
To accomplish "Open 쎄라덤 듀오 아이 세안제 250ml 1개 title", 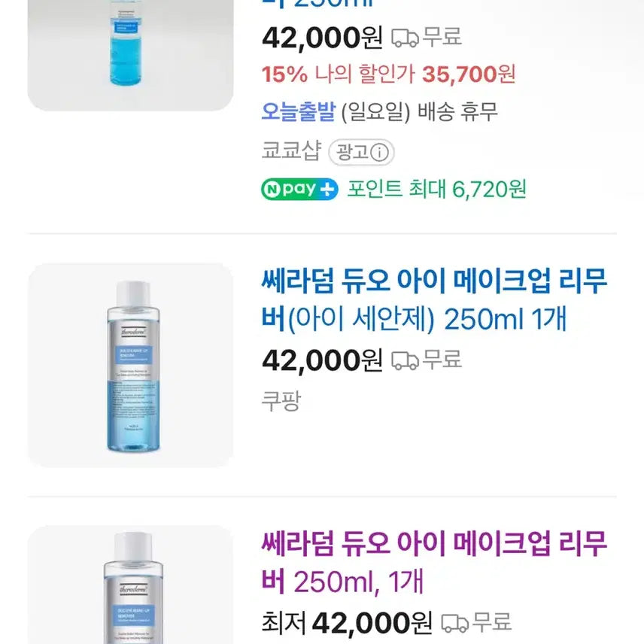I will click(x=434, y=301).
